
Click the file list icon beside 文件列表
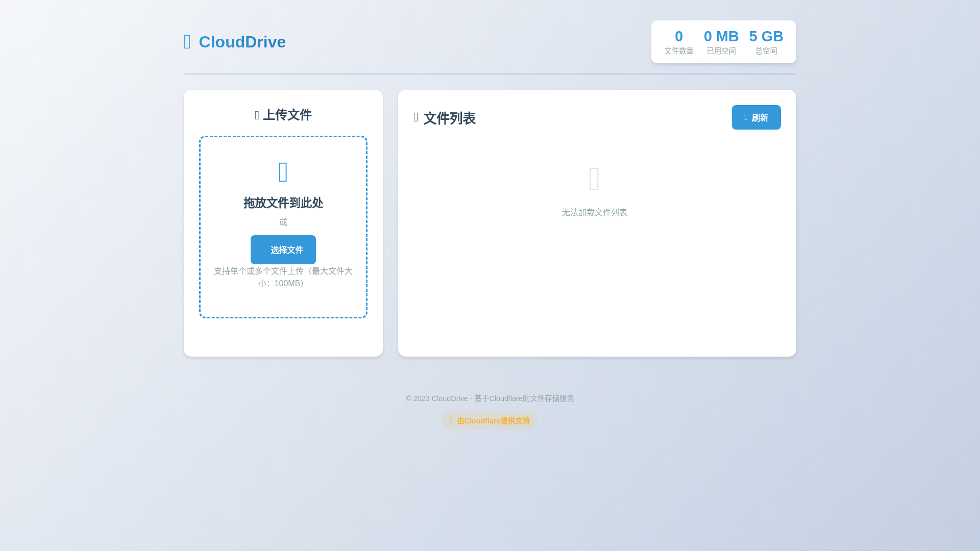416,117
